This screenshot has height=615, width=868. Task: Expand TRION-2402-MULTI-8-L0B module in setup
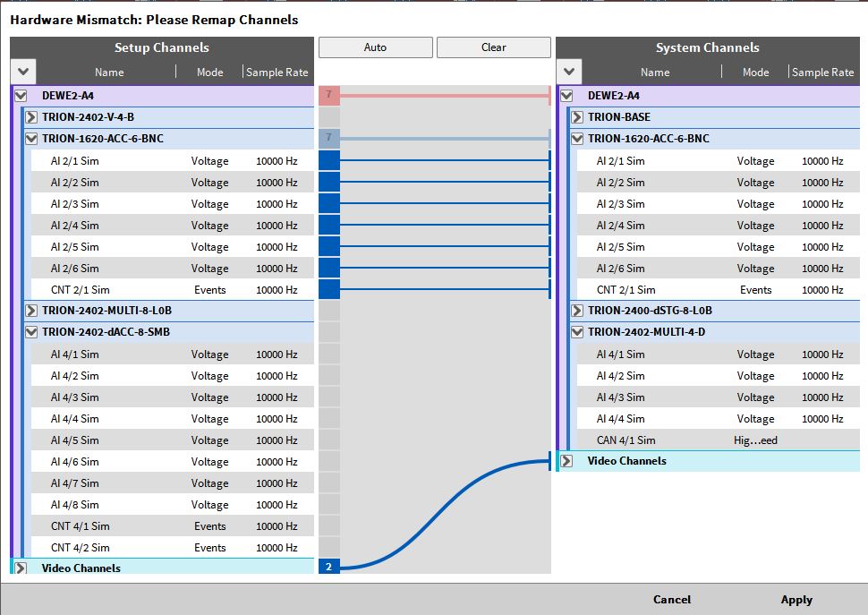[31, 311]
